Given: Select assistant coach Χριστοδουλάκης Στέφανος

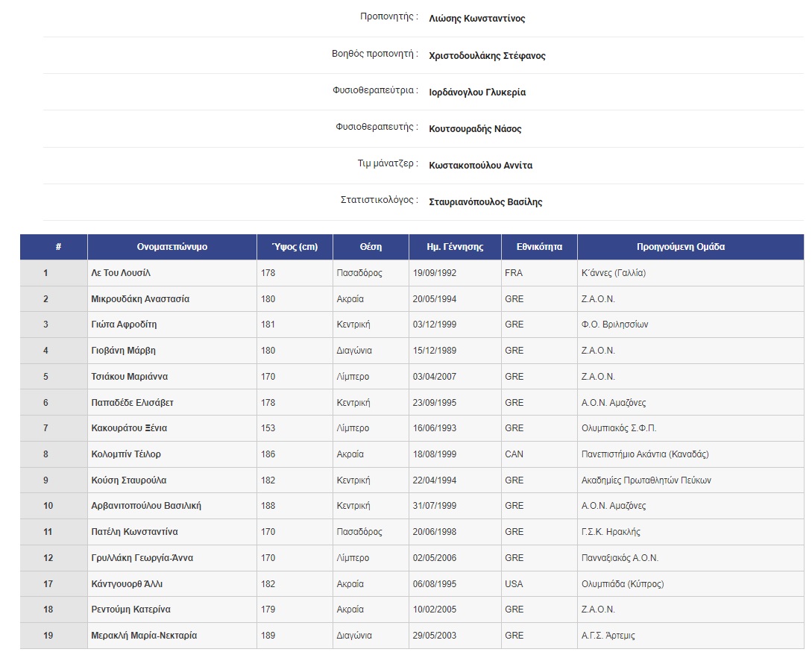Looking at the screenshot, I should [x=485, y=55].
